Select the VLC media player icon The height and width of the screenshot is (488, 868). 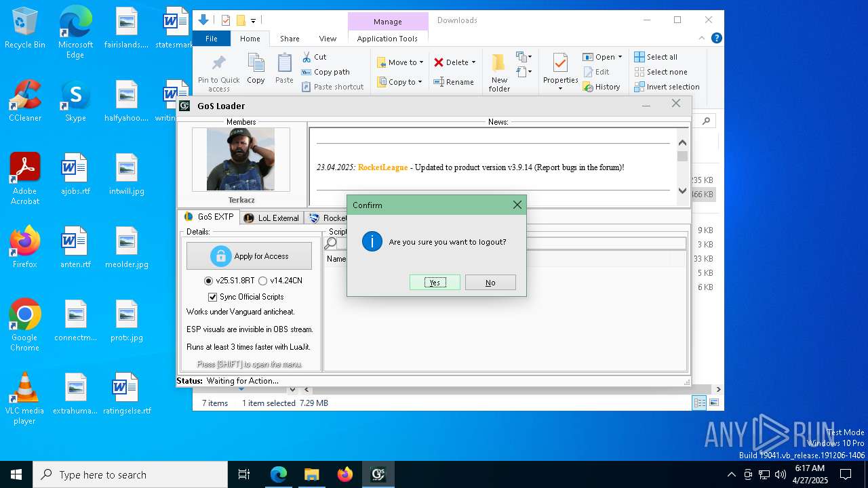point(25,399)
